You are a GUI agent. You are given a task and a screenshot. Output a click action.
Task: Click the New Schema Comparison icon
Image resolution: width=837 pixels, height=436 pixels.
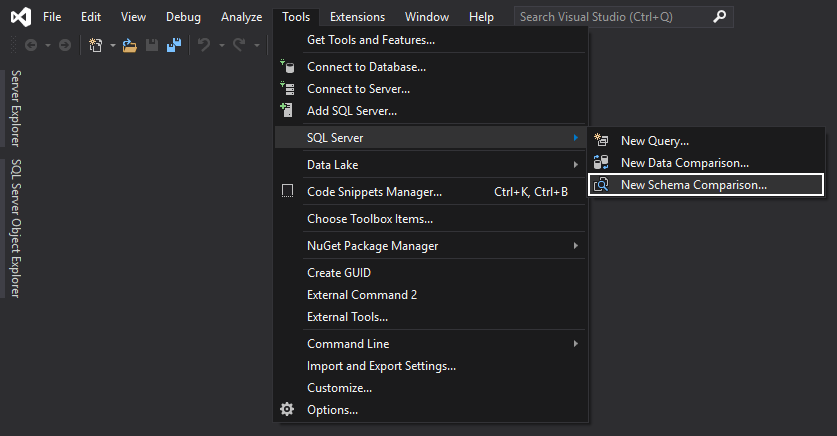(x=601, y=185)
